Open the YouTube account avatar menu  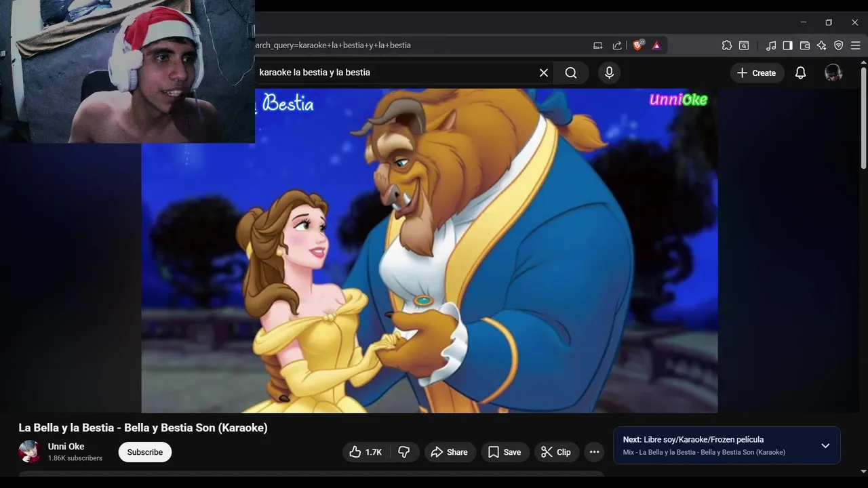[833, 73]
